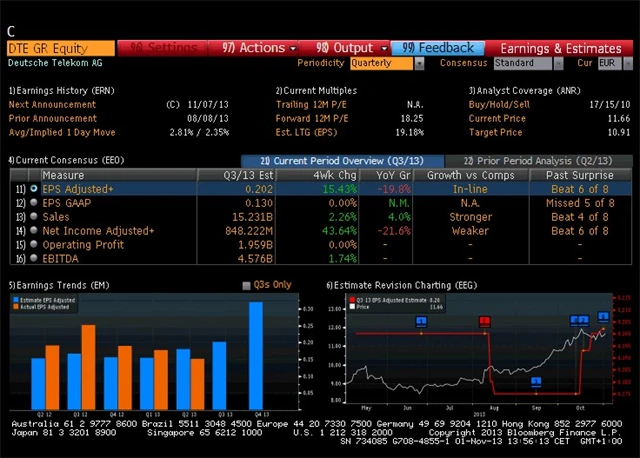
Task: Click the red Q3 13 EPS estimate legend swatch
Action: pos(353,299)
